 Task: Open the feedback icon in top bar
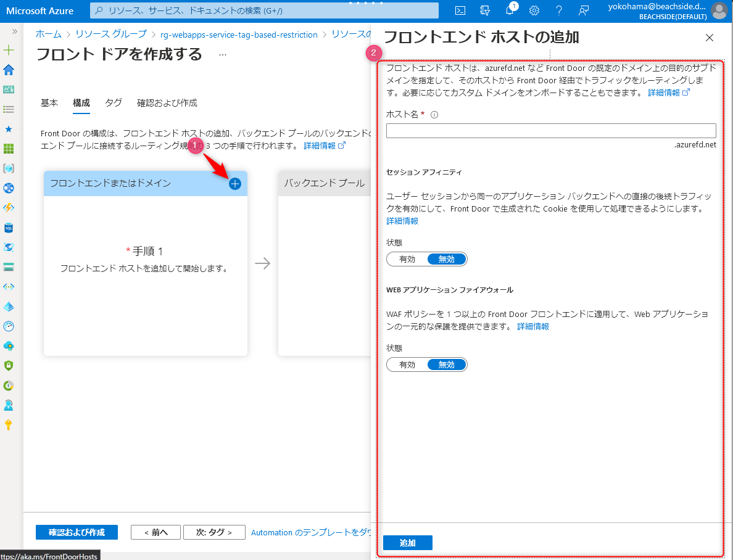[x=584, y=10]
